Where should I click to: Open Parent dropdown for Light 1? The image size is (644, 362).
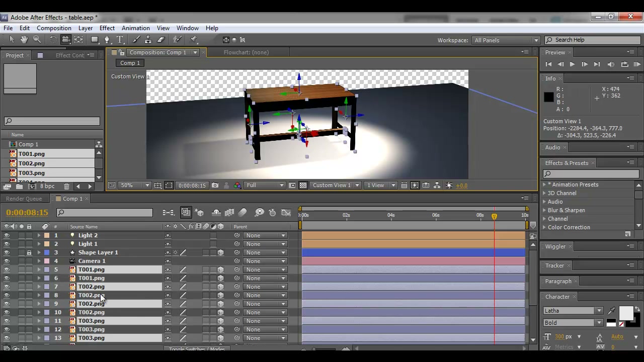point(265,244)
